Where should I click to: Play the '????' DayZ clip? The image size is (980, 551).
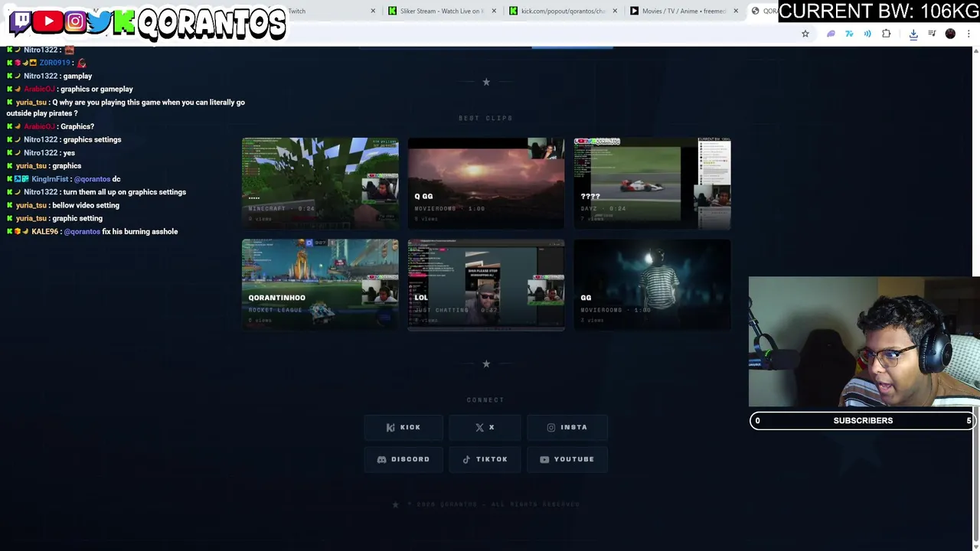(x=652, y=183)
